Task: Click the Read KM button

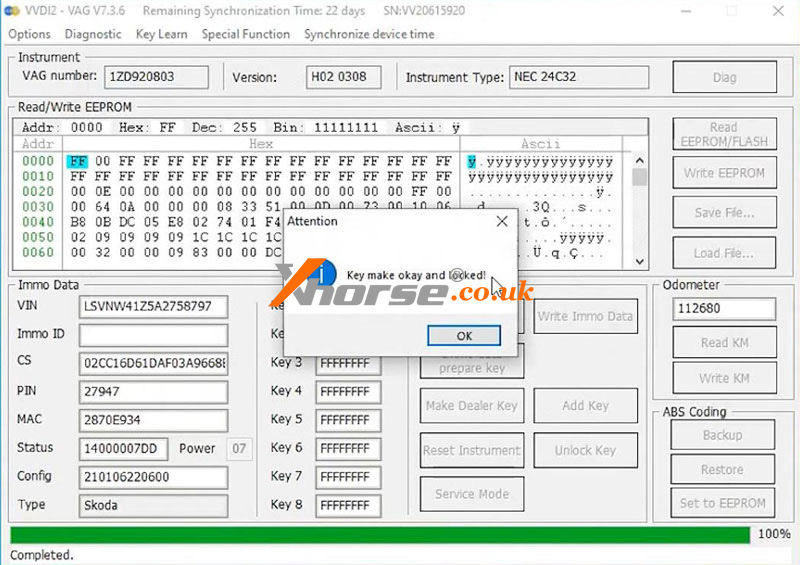Action: pyautogui.click(x=724, y=342)
